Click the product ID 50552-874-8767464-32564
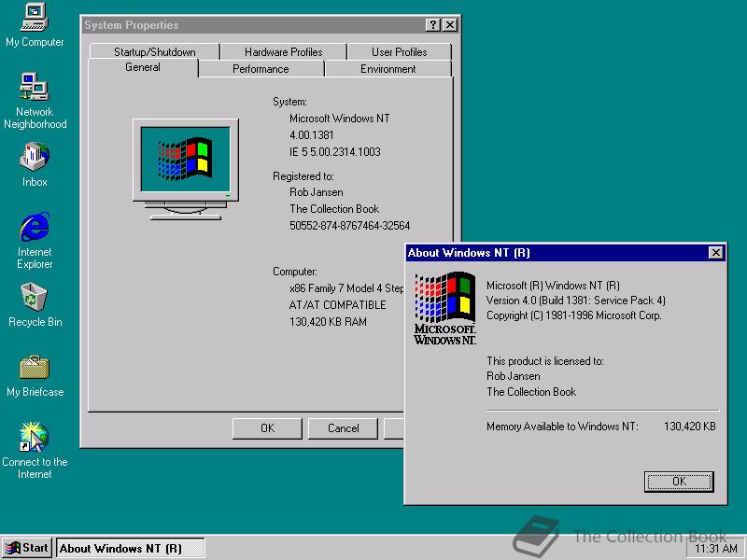The width and height of the screenshot is (747, 560). [x=349, y=226]
